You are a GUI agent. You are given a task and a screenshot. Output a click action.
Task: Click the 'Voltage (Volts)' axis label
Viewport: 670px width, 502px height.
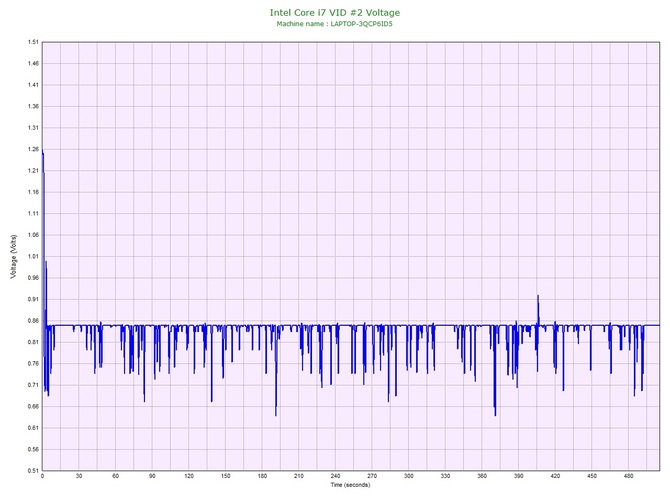[14, 257]
